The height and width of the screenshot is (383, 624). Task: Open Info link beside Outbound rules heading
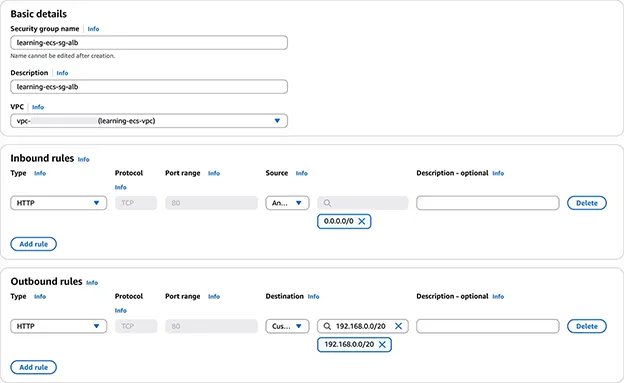pos(92,283)
